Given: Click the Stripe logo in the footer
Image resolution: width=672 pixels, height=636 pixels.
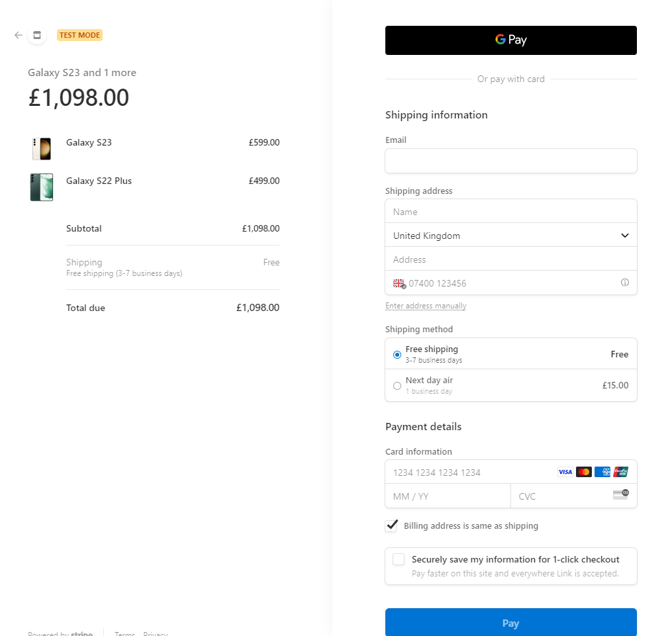Looking at the screenshot, I should pos(82,633).
